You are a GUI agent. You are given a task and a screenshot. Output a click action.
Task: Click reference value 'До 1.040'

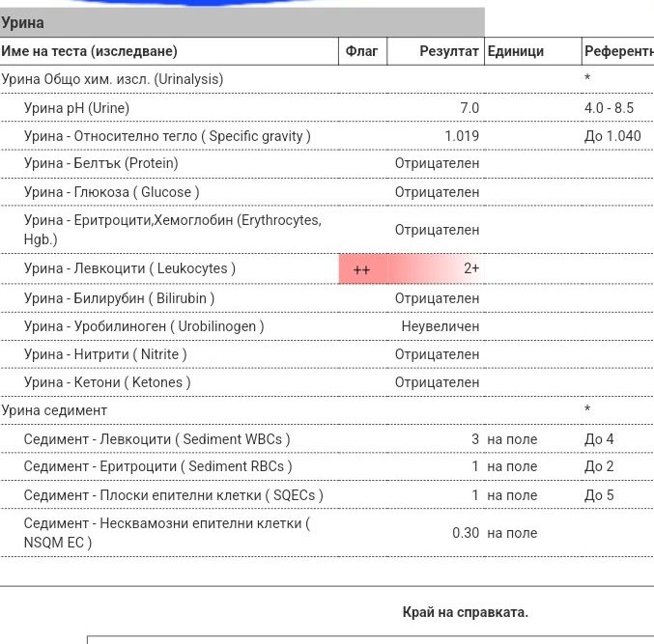coord(612,136)
